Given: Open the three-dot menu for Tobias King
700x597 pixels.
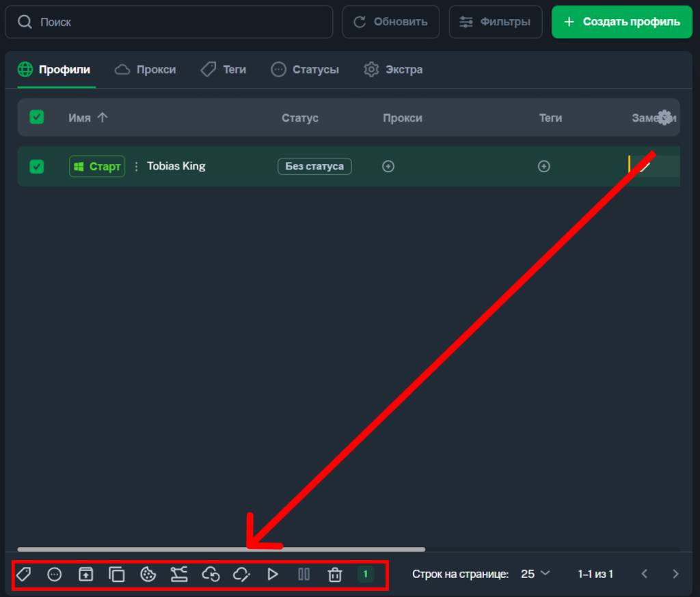Looking at the screenshot, I should click(136, 167).
